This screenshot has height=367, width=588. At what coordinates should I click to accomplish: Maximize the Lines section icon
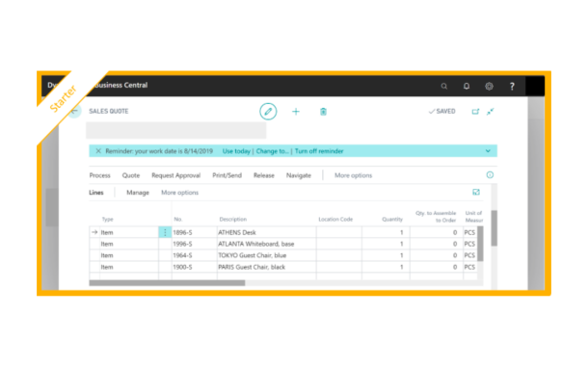(x=476, y=193)
